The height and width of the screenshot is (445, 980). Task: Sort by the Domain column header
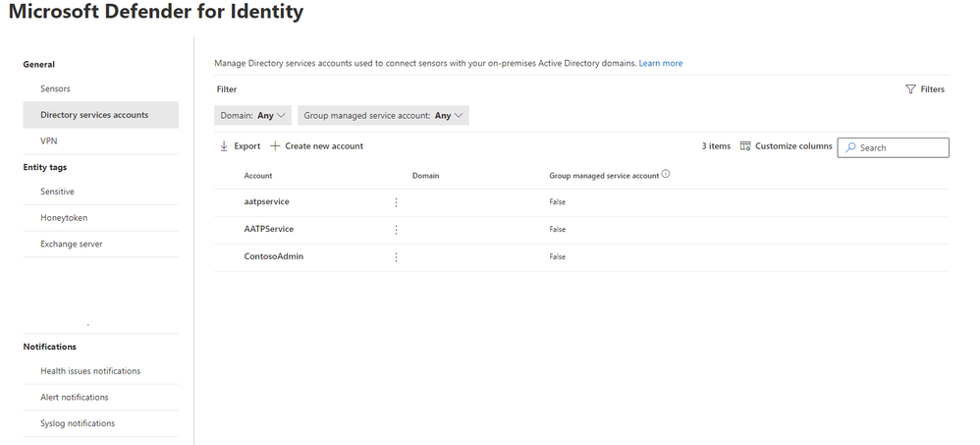[425, 176]
